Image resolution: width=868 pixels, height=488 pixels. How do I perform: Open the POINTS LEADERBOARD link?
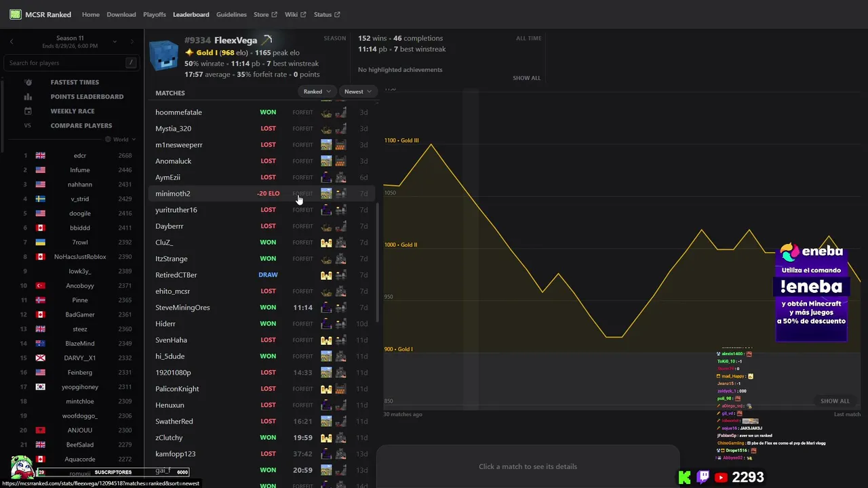[87, 97]
